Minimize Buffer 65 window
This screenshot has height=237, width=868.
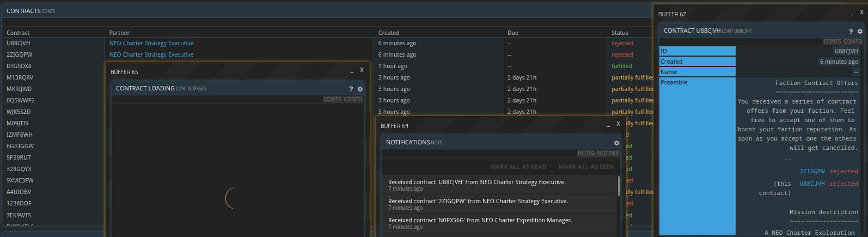tap(352, 71)
